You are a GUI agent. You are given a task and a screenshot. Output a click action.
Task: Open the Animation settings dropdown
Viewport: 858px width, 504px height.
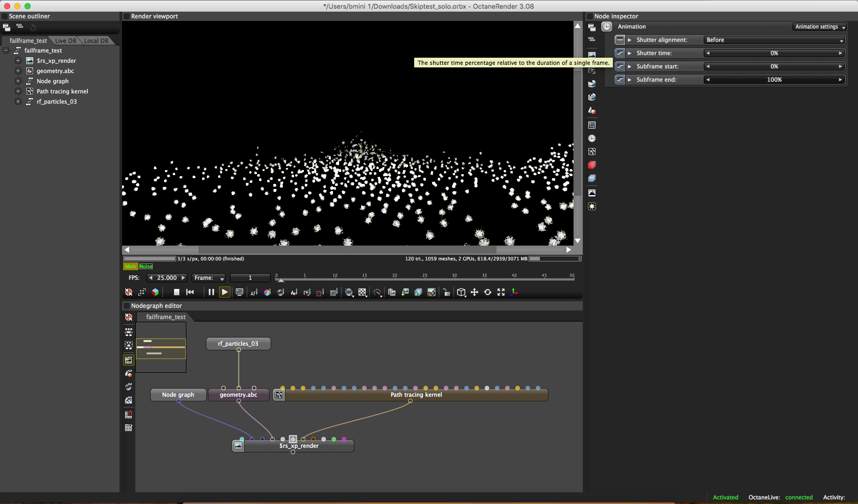820,27
